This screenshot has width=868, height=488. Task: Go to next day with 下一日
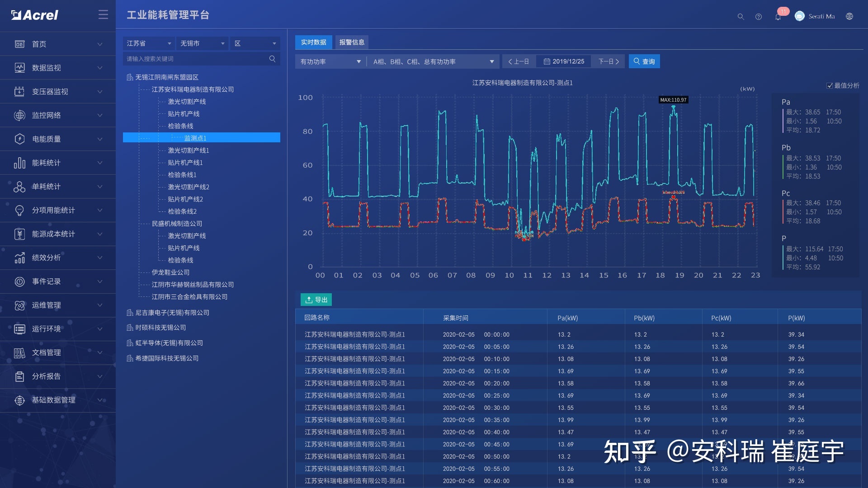point(609,61)
